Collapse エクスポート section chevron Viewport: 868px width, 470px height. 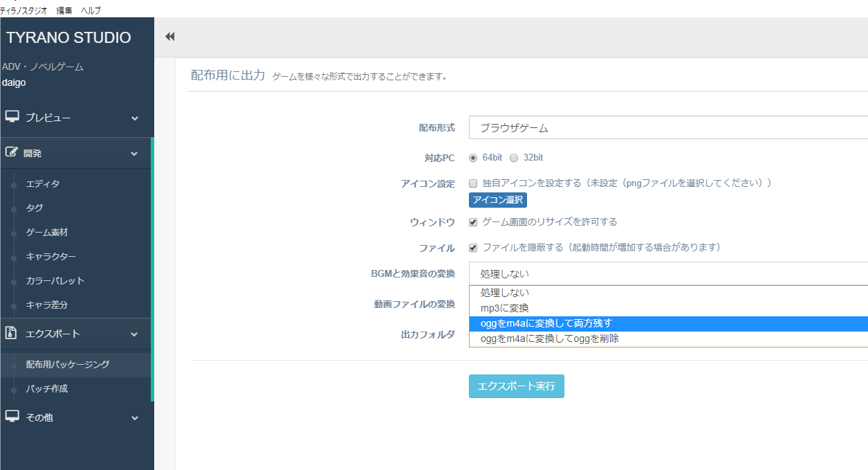coord(135,334)
